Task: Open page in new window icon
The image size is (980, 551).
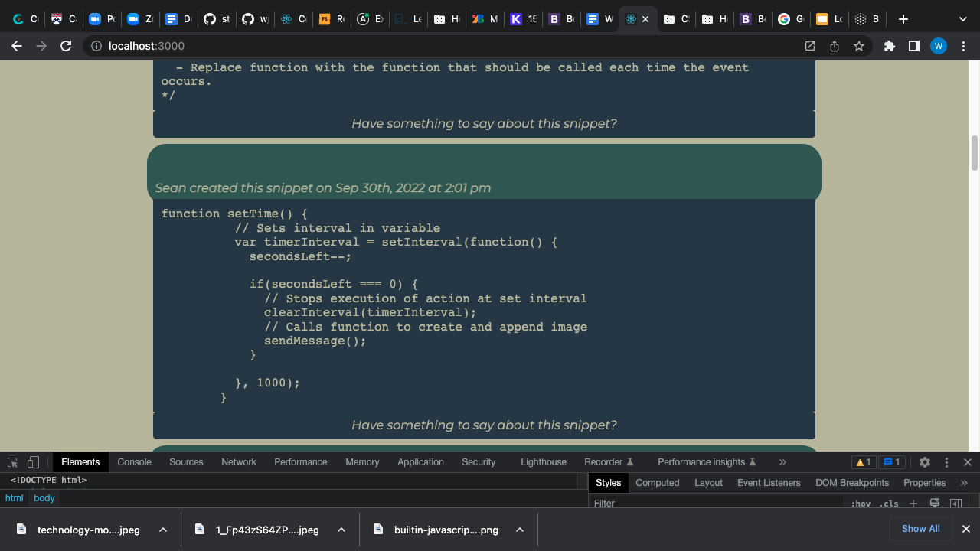Action: point(810,46)
